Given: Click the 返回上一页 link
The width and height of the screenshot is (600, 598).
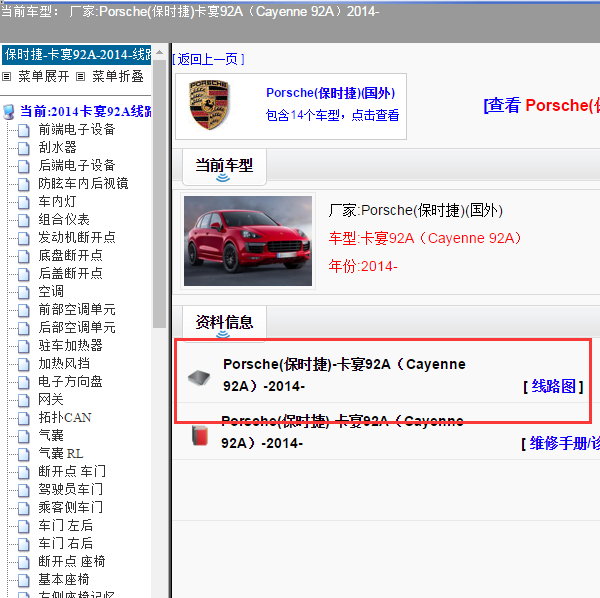Looking at the screenshot, I should pyautogui.click(x=209, y=59).
